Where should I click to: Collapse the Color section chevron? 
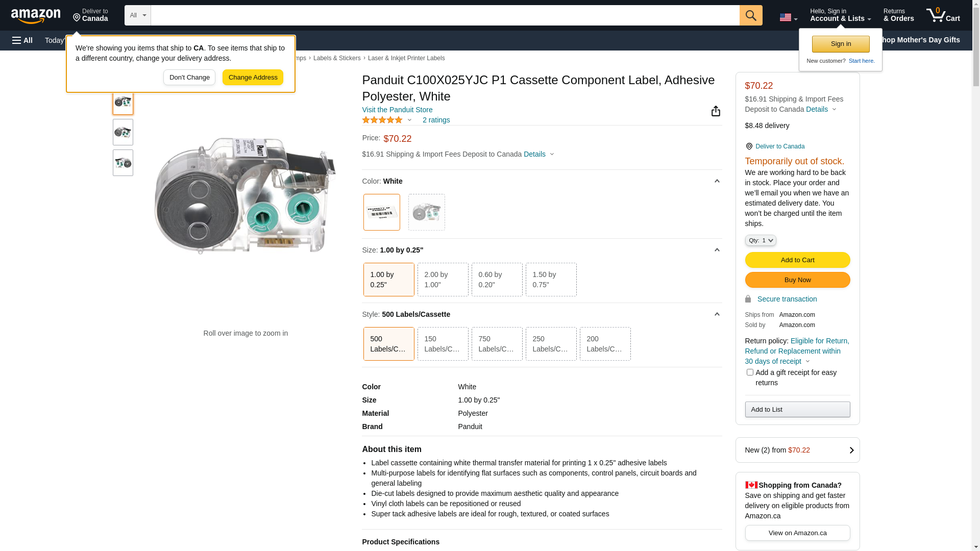click(717, 181)
